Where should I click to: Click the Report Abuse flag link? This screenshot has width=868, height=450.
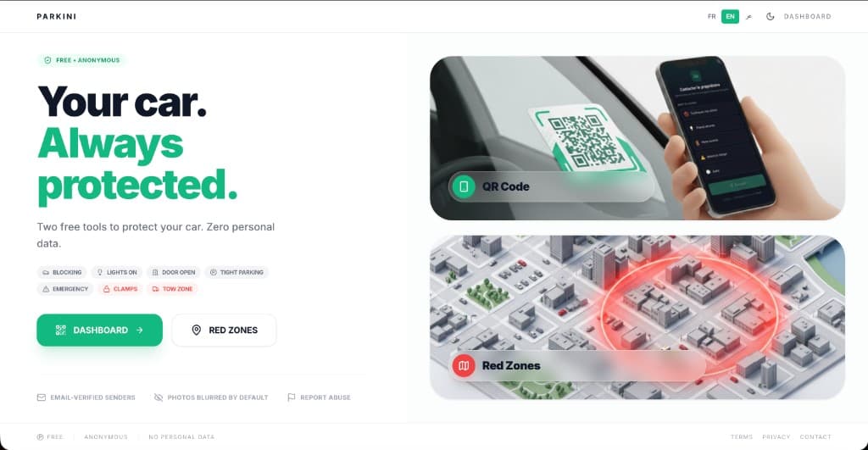(x=319, y=397)
